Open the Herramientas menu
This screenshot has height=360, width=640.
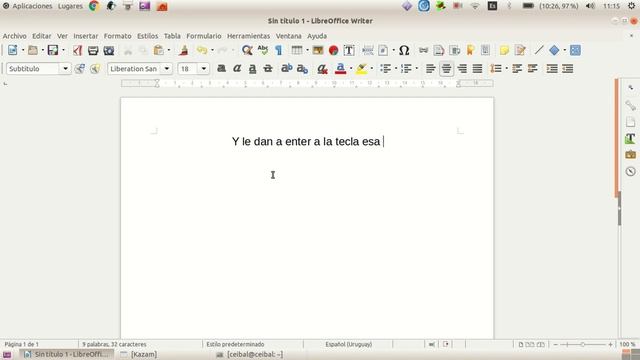pyautogui.click(x=249, y=36)
